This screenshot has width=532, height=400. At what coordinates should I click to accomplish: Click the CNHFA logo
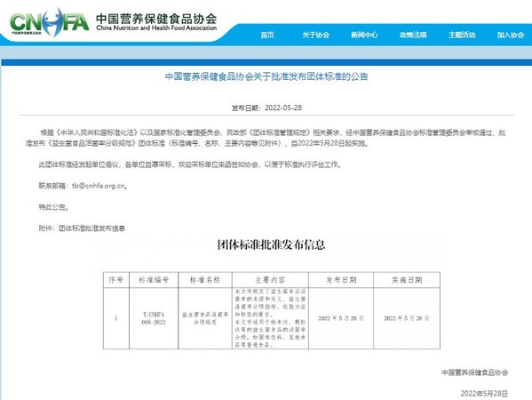(x=50, y=23)
